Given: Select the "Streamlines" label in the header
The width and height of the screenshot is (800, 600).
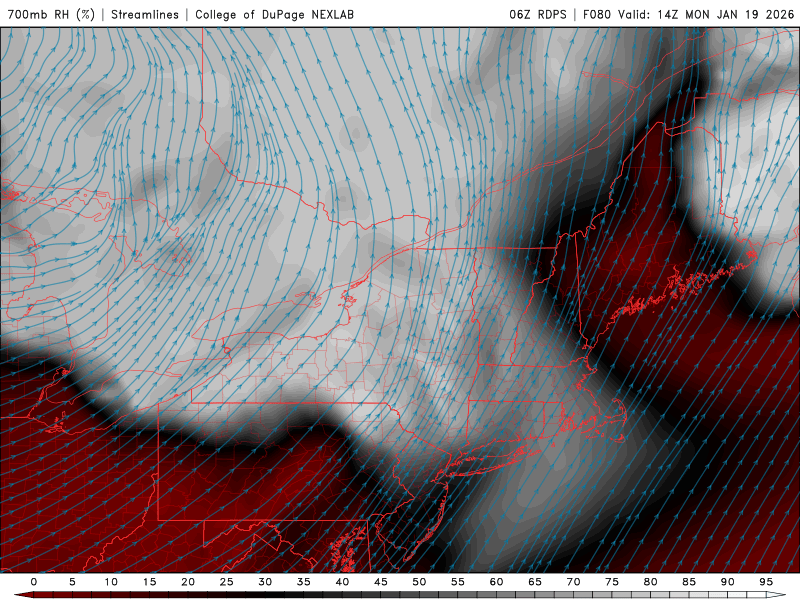Looking at the screenshot, I should click(145, 14).
